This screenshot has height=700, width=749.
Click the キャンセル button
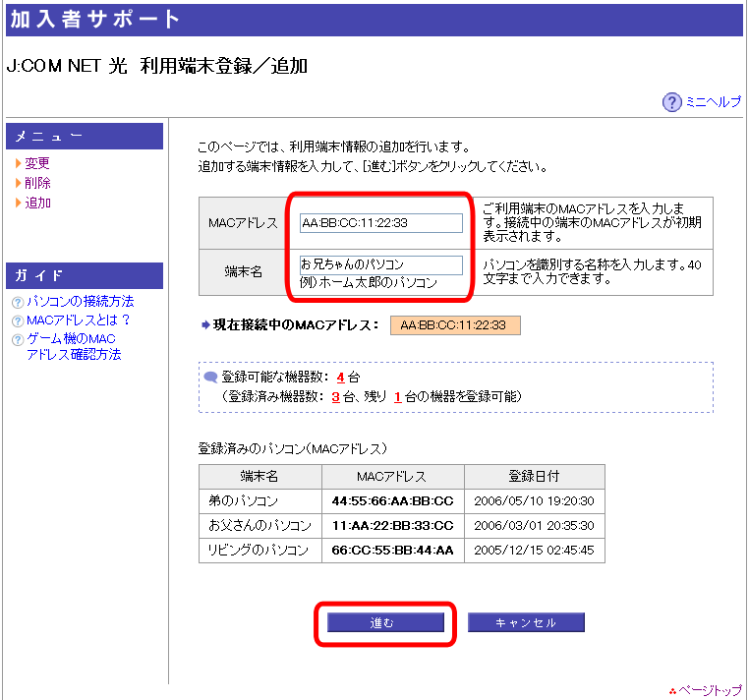coord(526,622)
